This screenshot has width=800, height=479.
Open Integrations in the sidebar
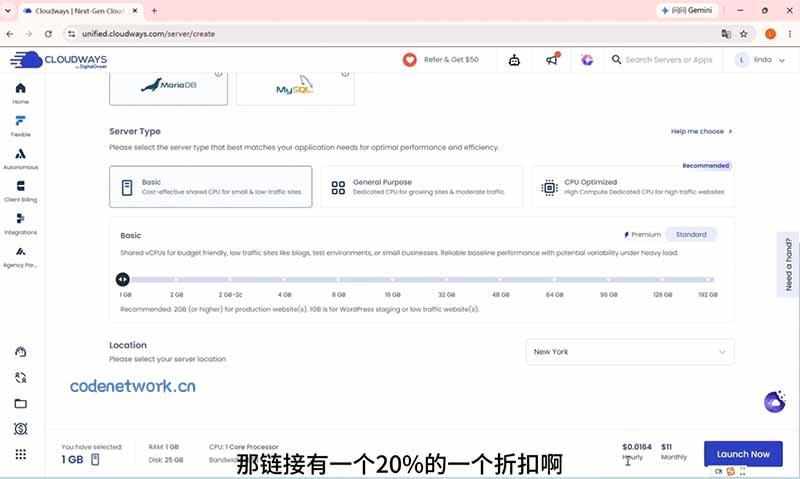coord(20,223)
